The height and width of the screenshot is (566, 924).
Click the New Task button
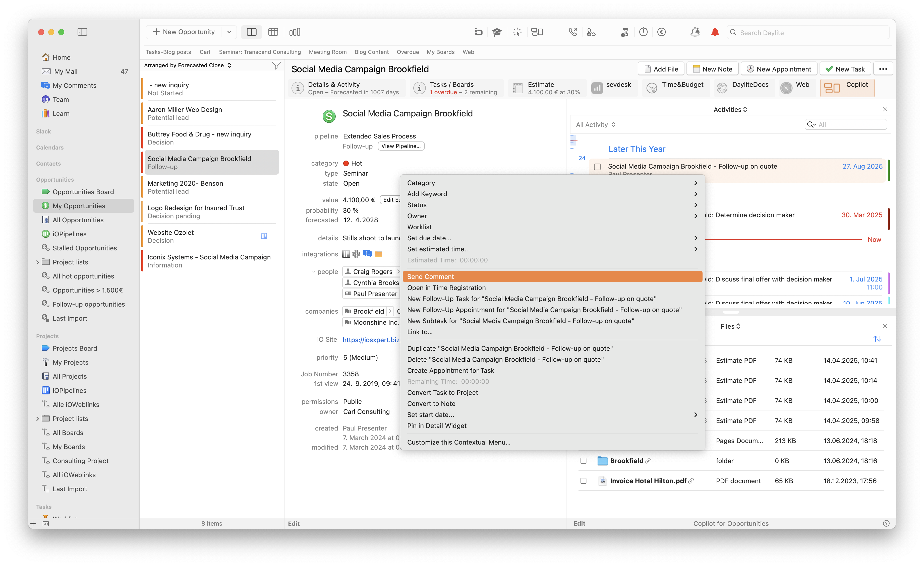(x=845, y=69)
